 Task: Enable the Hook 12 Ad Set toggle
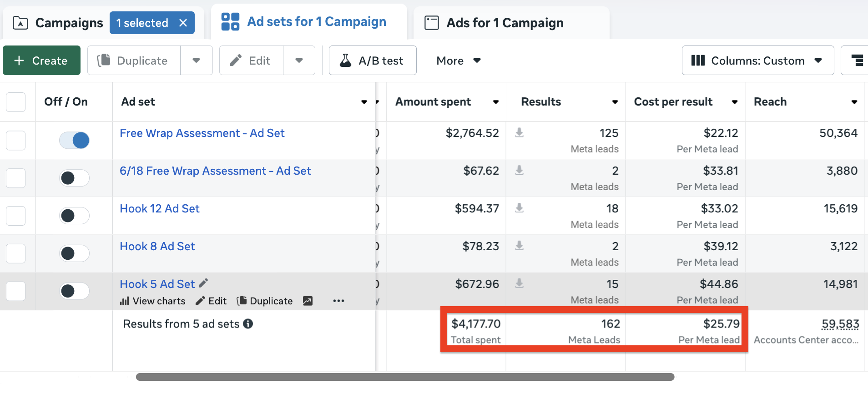point(75,216)
